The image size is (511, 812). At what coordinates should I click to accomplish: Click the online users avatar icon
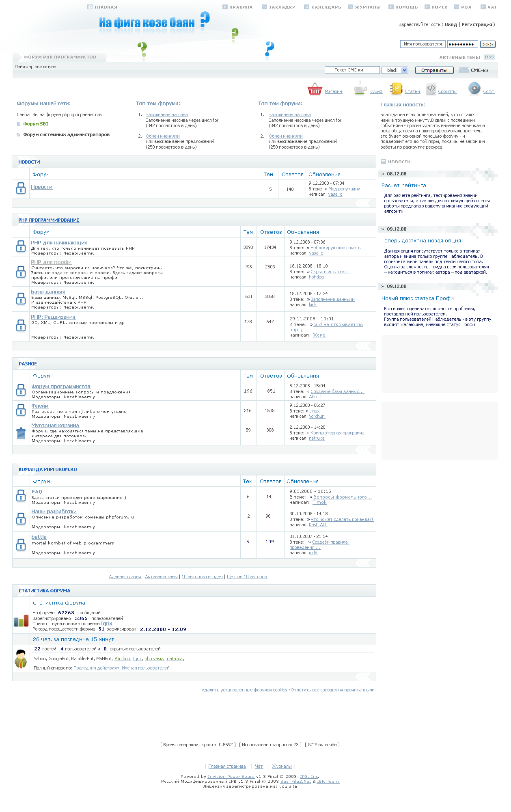[21, 659]
